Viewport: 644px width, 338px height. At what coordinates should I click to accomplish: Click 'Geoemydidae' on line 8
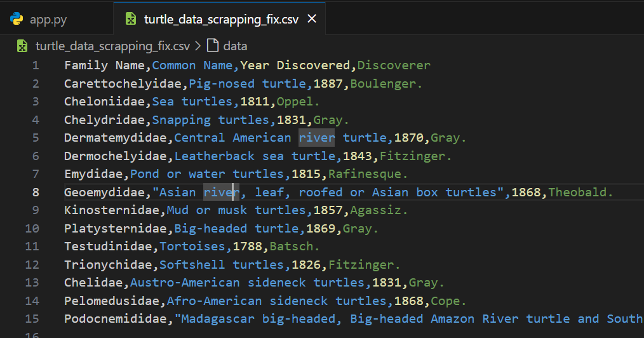(104, 193)
